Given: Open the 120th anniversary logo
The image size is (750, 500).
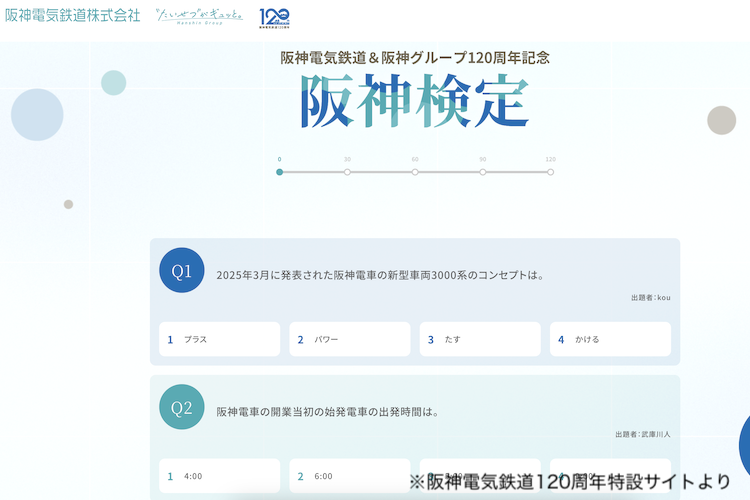Looking at the screenshot, I should tap(274, 17).
